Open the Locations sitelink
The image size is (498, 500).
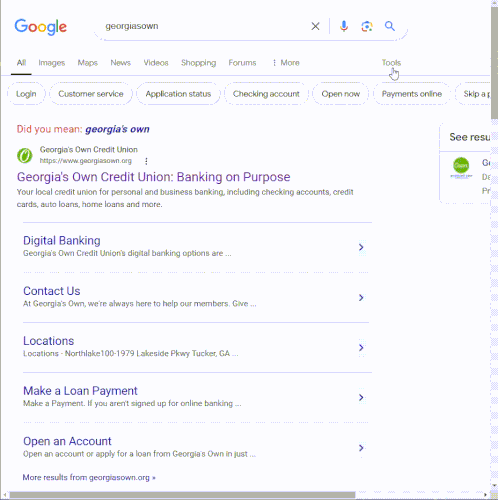(49, 341)
